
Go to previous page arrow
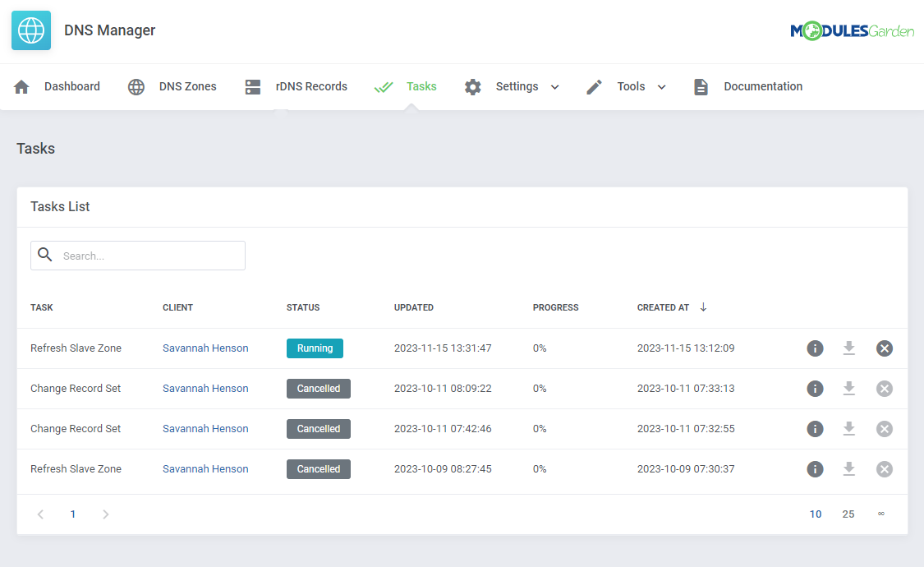[41, 514]
